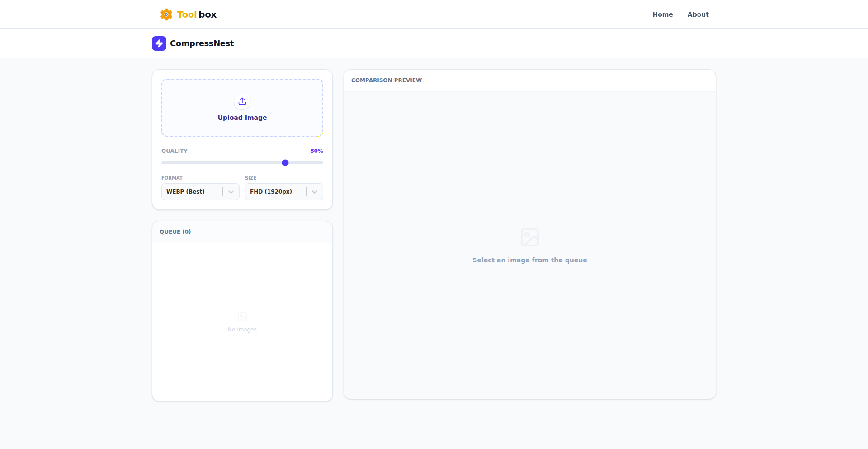The width and height of the screenshot is (868, 449).
Task: Adjust the Quality slider handle
Action: pos(285,163)
